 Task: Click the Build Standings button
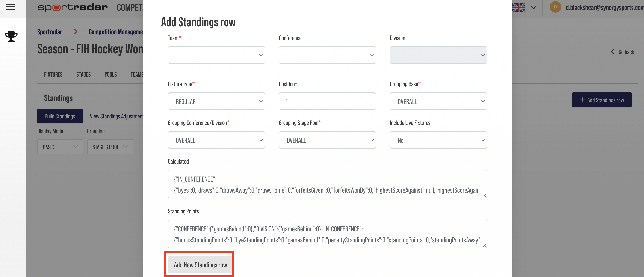click(59, 116)
